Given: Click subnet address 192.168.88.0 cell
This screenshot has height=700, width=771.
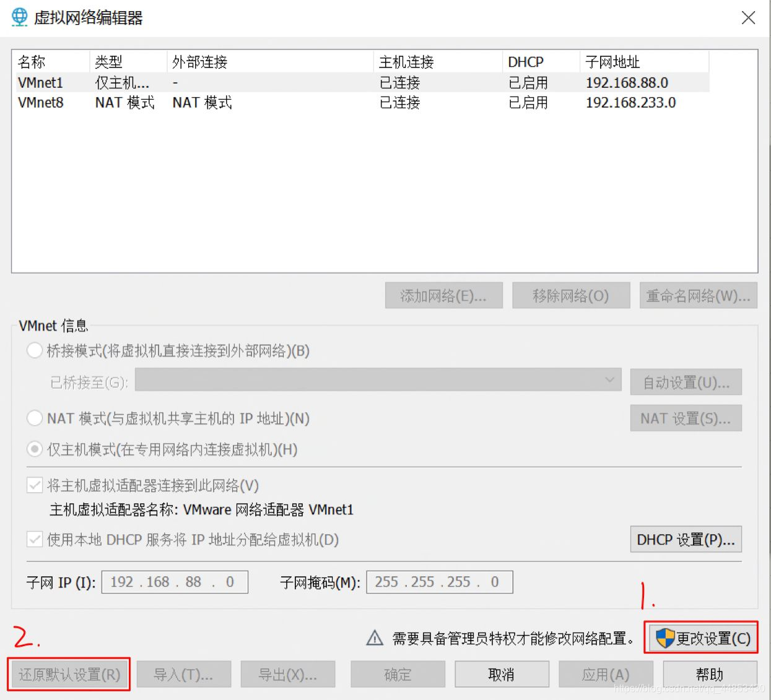Looking at the screenshot, I should (x=627, y=82).
